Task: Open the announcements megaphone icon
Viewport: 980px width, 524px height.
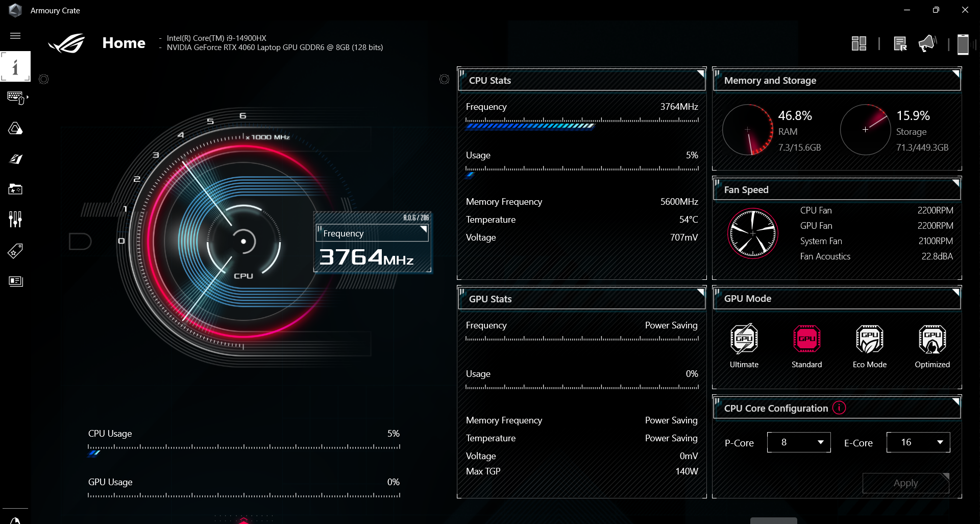Action: 927,44
